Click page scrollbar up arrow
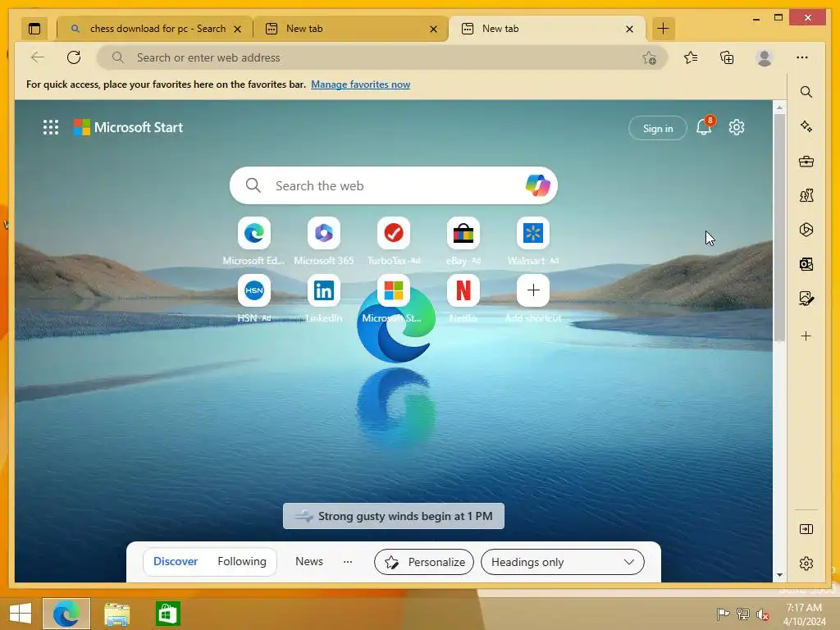The width and height of the screenshot is (840, 630). click(779, 108)
